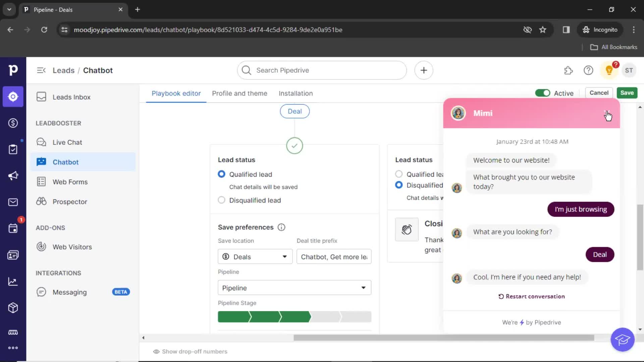644x362 pixels.
Task: Click Restart conversation link
Action: pyautogui.click(x=532, y=296)
